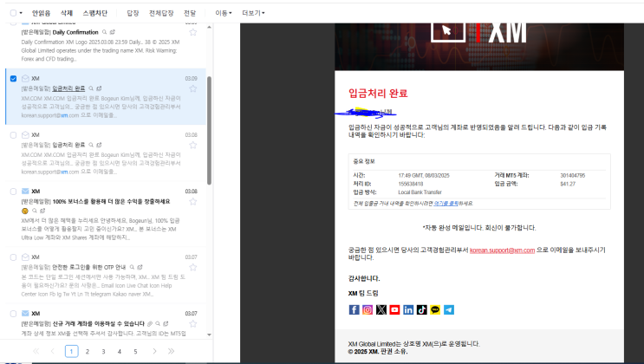Open 03.08 입금처리 완료 in new window

tap(99, 145)
